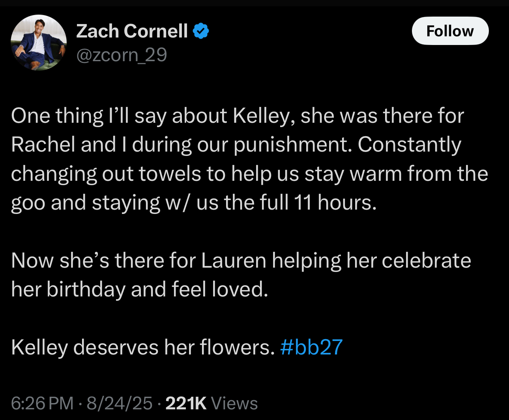Click the word "punishment" in the tweet
509x420 pixels.
(x=292, y=145)
